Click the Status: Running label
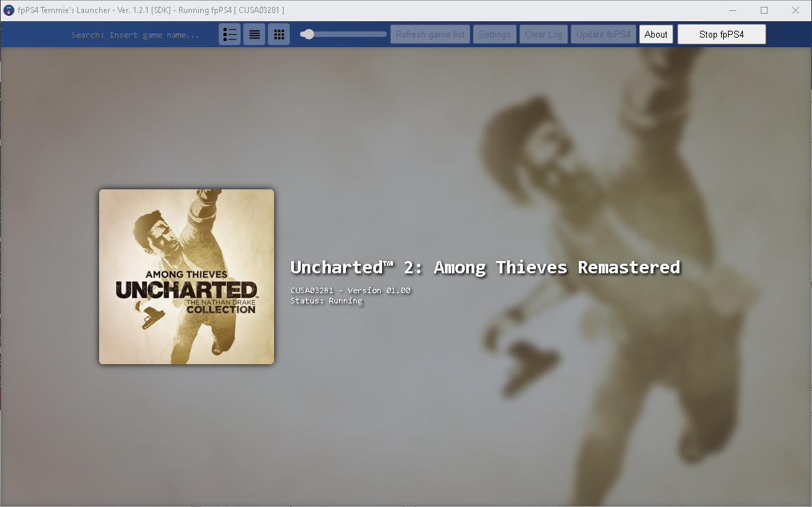 [326, 300]
